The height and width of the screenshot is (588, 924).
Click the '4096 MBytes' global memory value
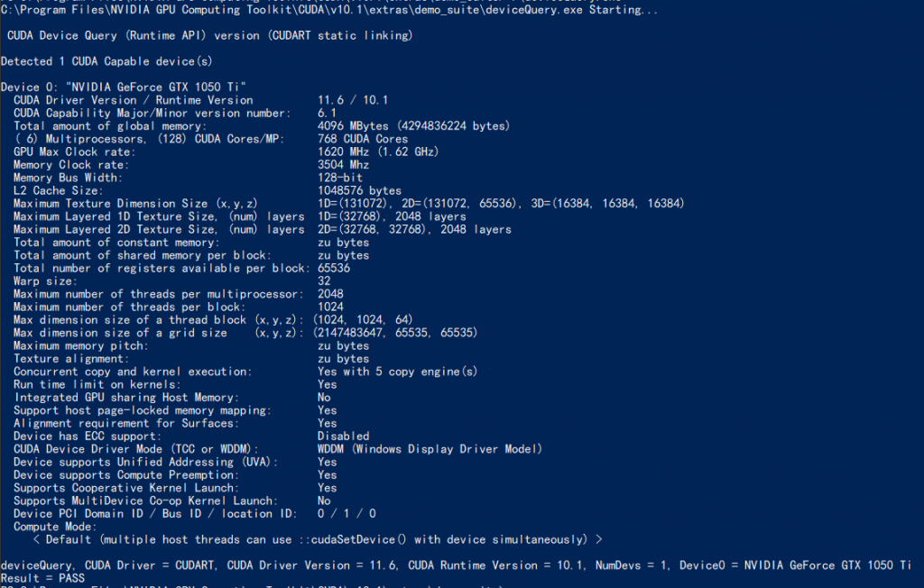tap(353, 126)
